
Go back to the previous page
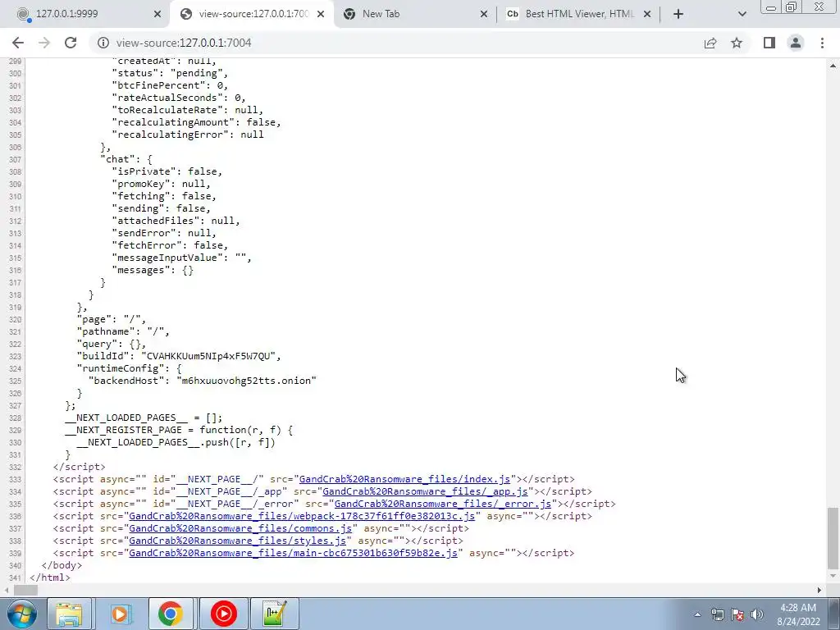point(18,43)
